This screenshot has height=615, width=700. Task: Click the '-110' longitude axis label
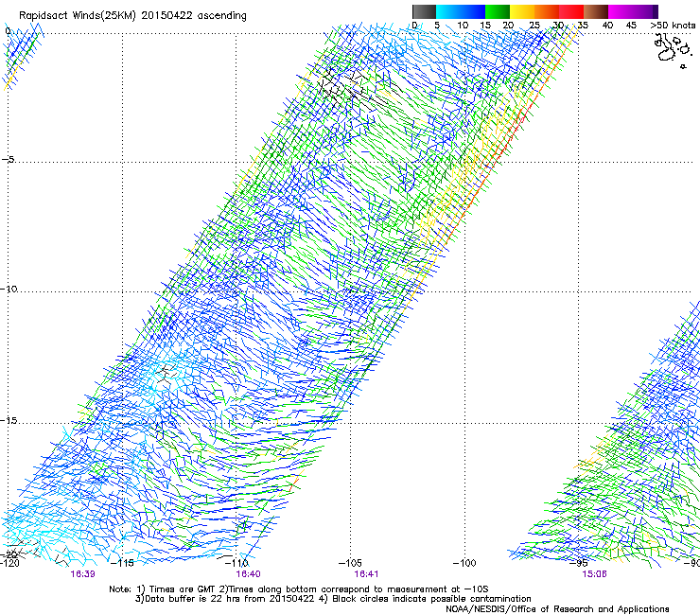pos(236,563)
